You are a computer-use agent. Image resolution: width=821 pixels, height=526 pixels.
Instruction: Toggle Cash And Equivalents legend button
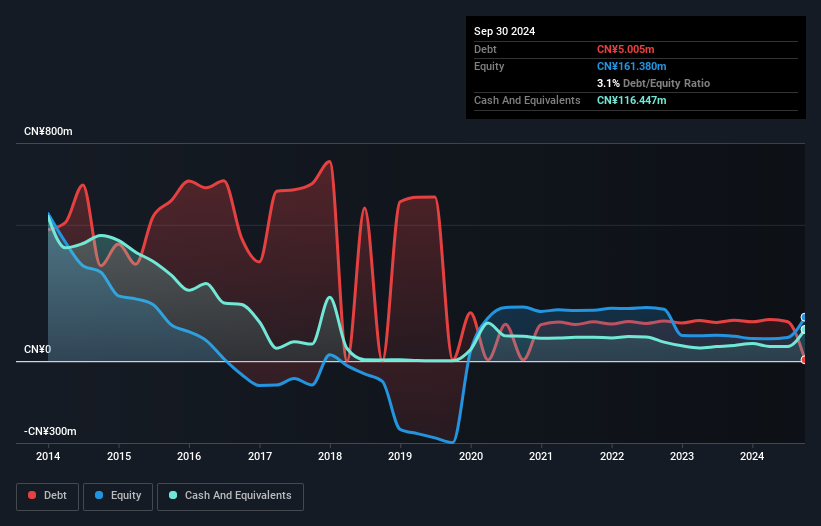[230, 496]
